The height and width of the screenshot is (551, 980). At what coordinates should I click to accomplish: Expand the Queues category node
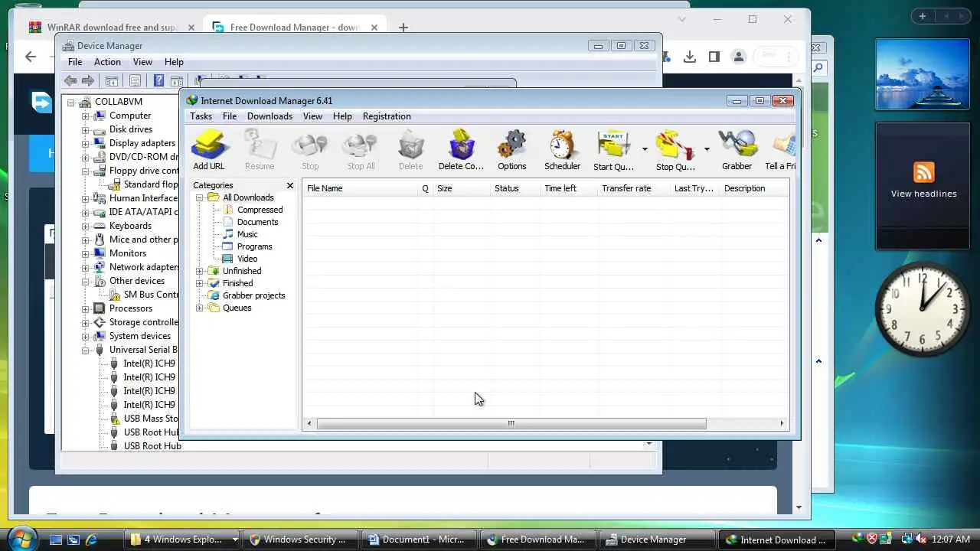pyautogui.click(x=200, y=308)
